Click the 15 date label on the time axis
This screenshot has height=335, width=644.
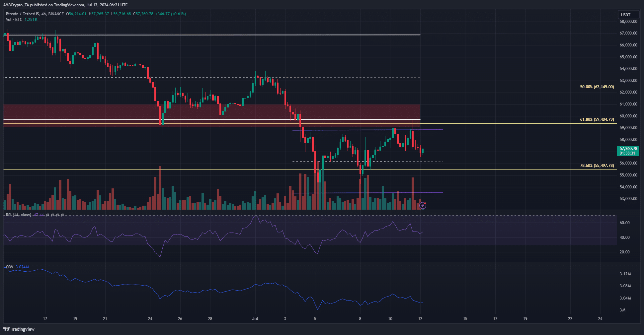tap(465, 319)
